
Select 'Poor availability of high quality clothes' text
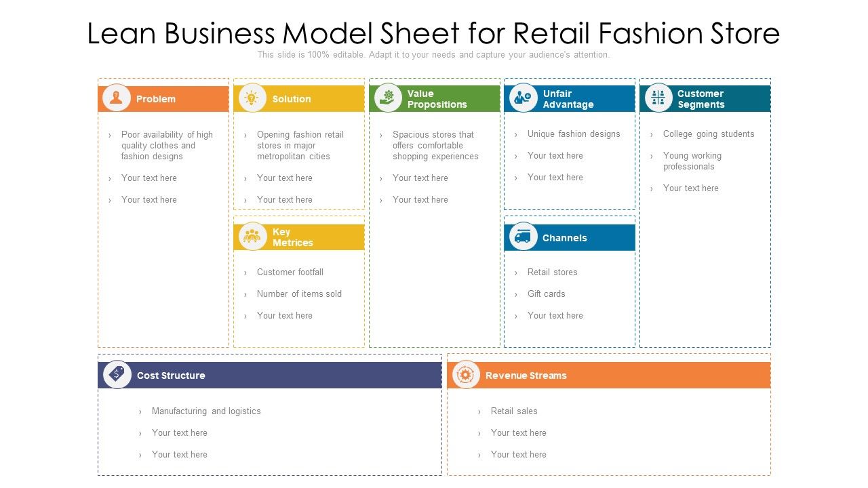167,145
